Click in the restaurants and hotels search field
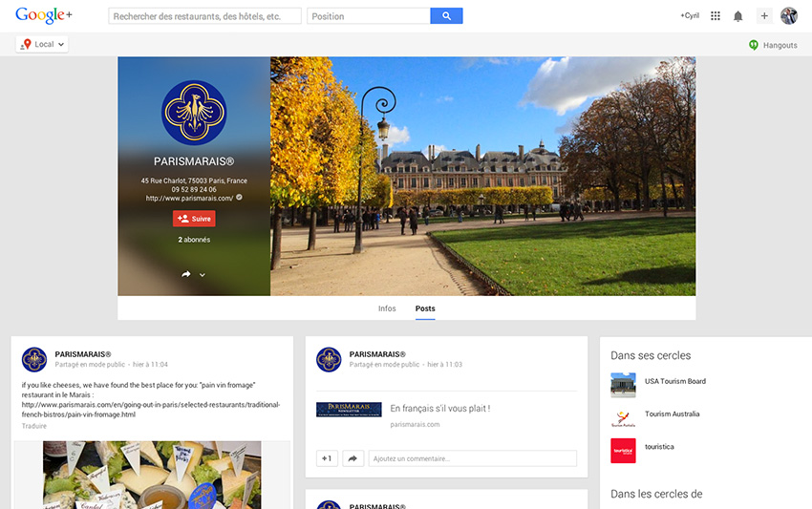Viewport: 812px width, 509px height. coord(204,16)
